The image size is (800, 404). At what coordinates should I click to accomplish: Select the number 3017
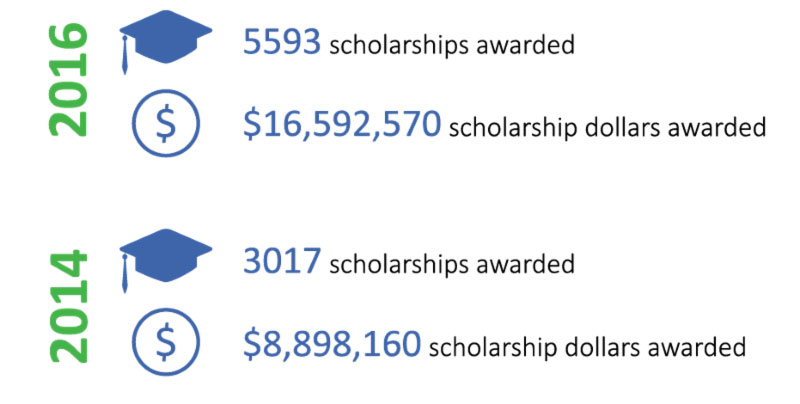282,261
